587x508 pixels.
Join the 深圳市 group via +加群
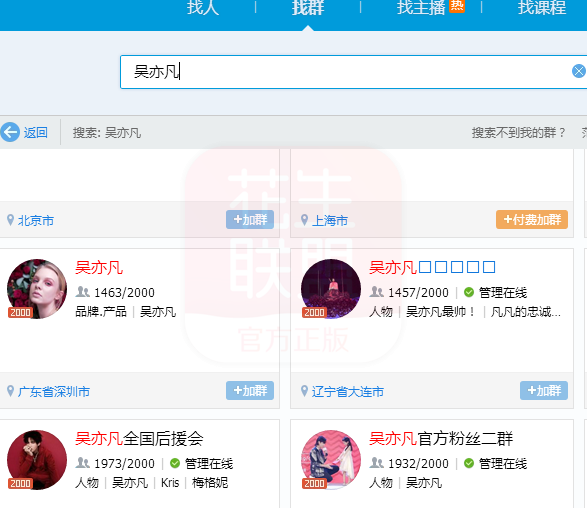click(250, 390)
